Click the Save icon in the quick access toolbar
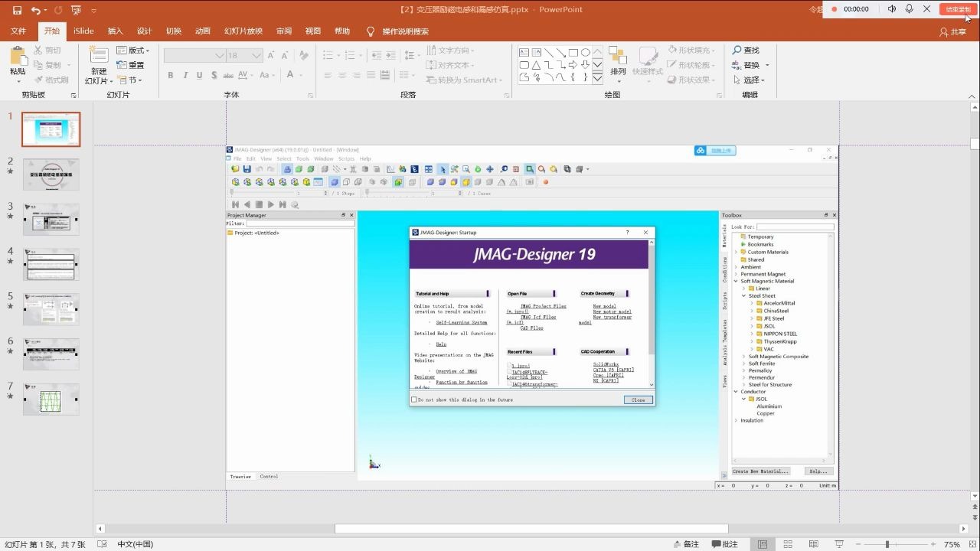The height and width of the screenshot is (551, 980). 18,10
